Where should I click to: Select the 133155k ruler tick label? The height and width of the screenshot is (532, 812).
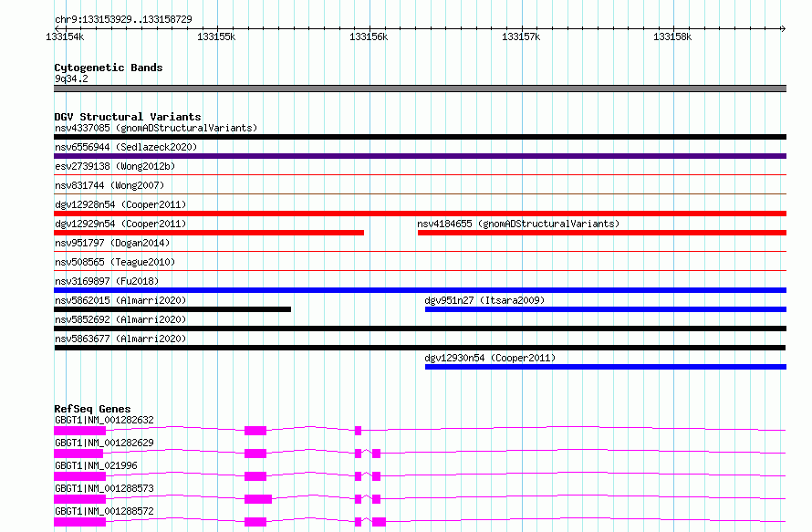(216, 37)
